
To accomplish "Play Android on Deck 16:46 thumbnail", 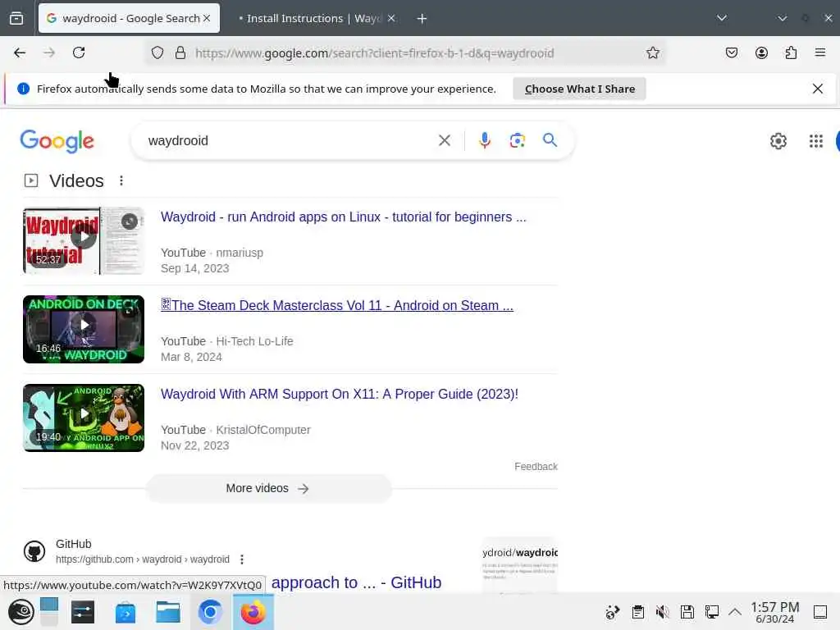I will (84, 329).
